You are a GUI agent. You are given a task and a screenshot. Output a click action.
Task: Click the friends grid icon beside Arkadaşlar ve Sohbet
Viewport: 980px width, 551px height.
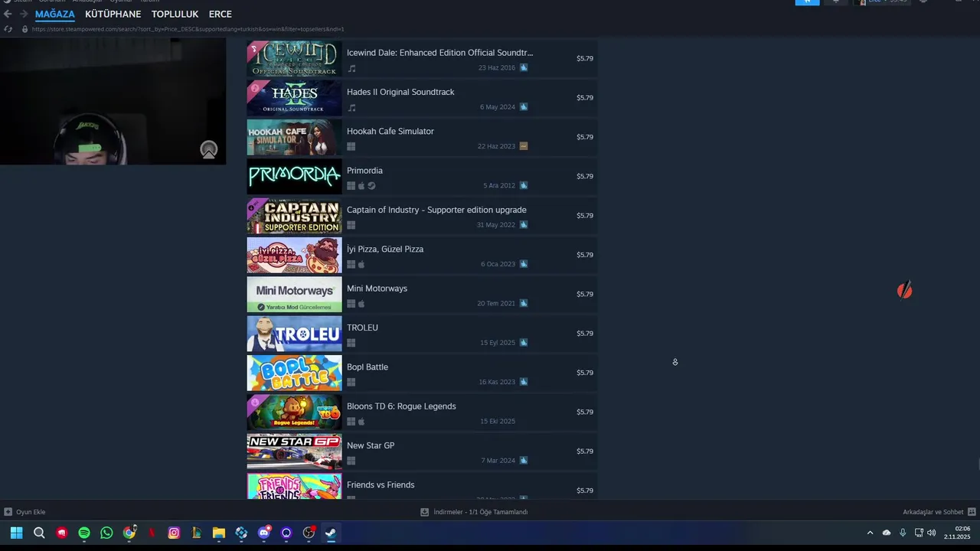[x=972, y=512]
